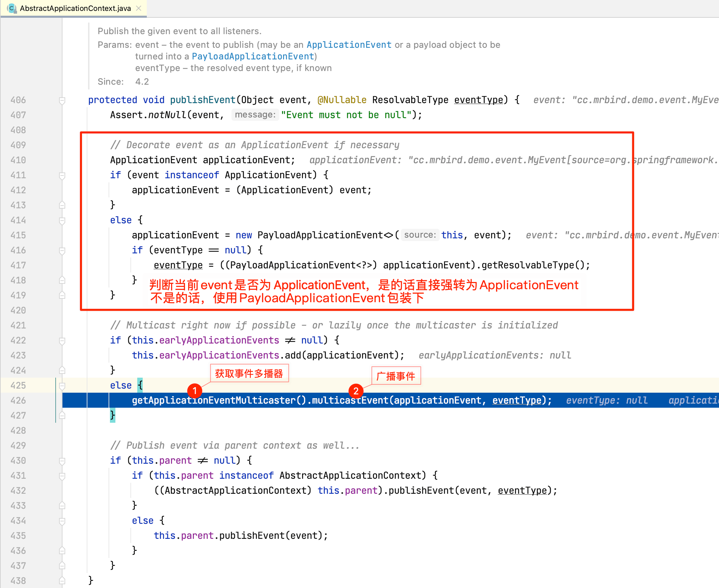Open the PayloadApplicationEvent documentation link
Screen dimensions: 719x588
253,56
